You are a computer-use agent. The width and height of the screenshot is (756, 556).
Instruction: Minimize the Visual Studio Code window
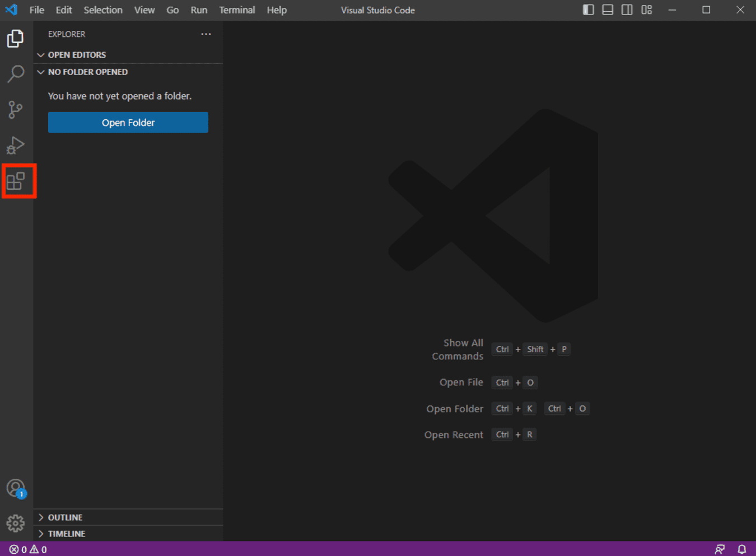click(672, 10)
